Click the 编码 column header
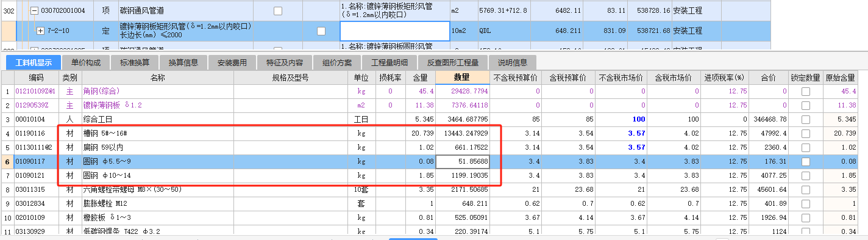 (x=36, y=78)
